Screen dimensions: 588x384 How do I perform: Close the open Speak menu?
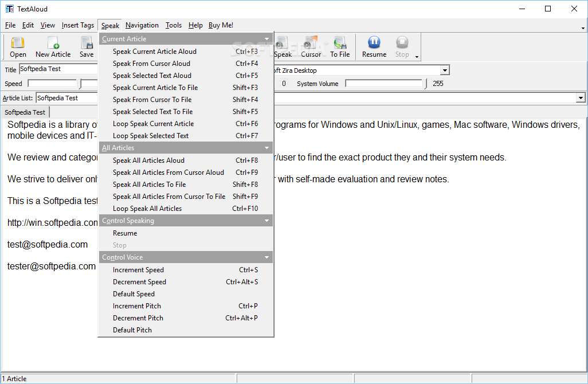click(x=110, y=25)
